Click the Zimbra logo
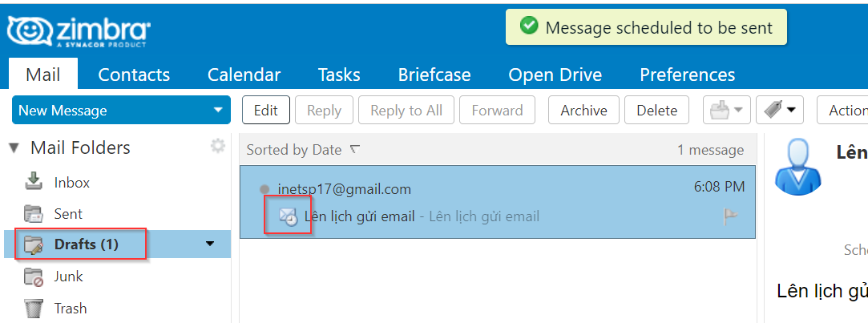The width and height of the screenshot is (868, 323). click(x=79, y=32)
